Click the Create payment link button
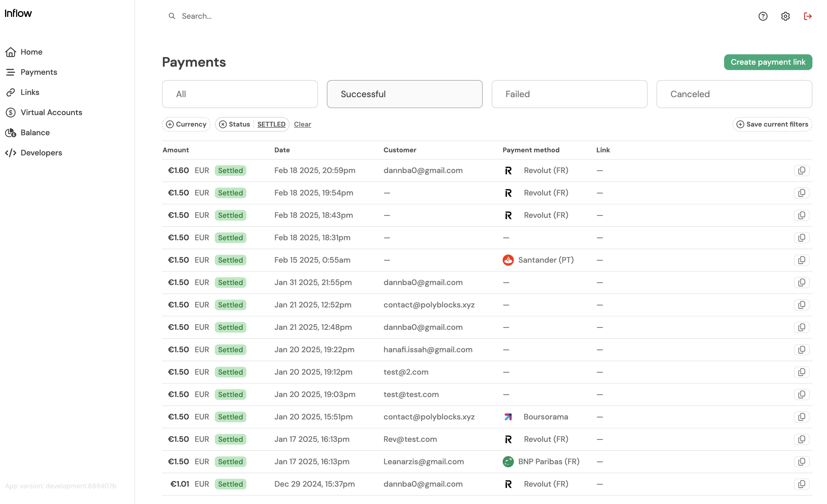Image resolution: width=827 pixels, height=504 pixels. click(768, 62)
